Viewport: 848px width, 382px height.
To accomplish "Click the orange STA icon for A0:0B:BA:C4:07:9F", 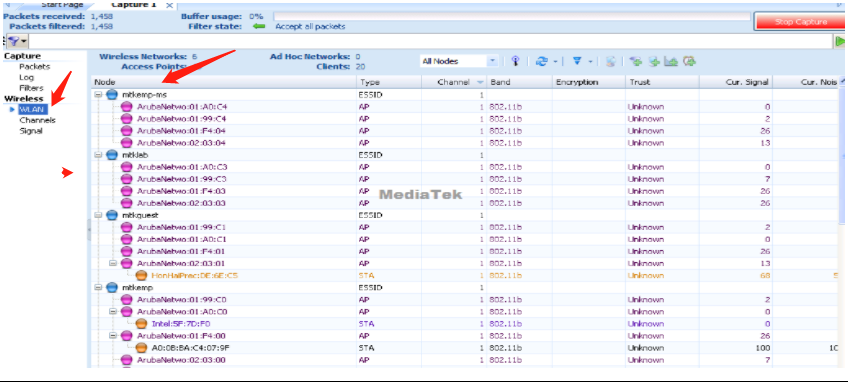I will click(141, 347).
